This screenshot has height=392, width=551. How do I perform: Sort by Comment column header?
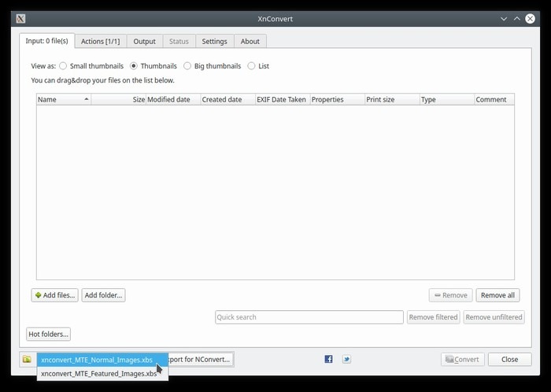(494, 99)
